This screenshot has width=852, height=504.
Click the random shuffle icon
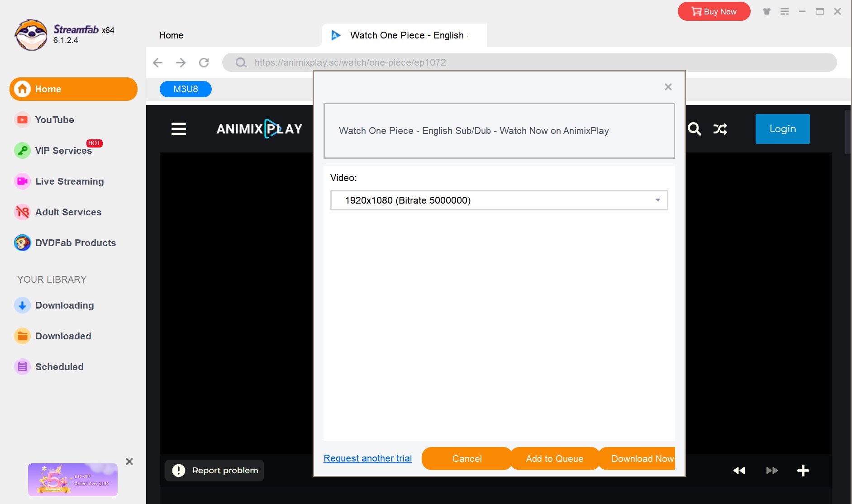pos(720,129)
